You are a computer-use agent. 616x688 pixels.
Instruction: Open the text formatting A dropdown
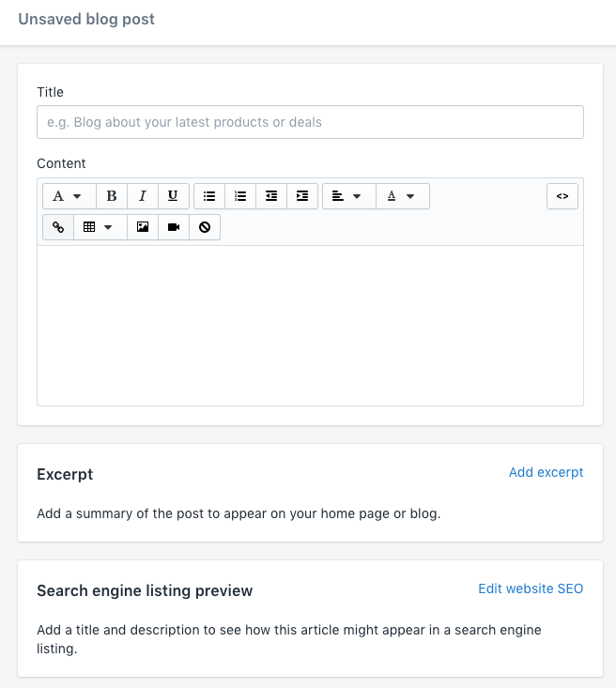click(x=68, y=196)
